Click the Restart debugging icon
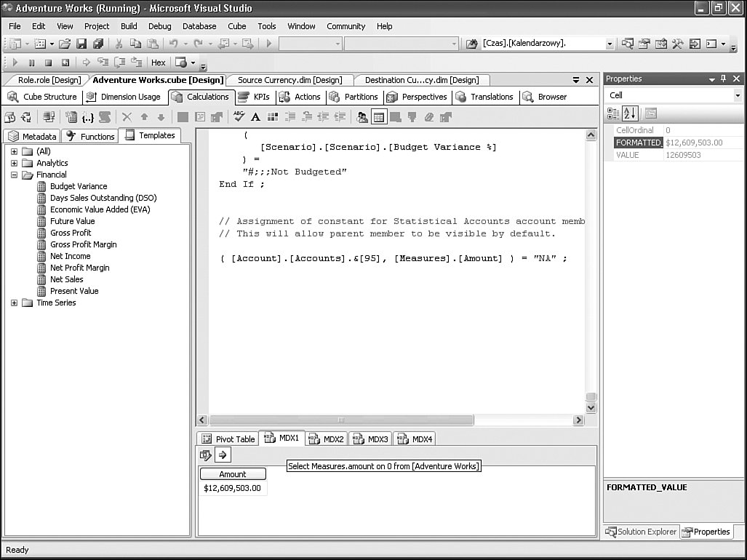Viewport: 747px width, 560px height. click(65, 63)
